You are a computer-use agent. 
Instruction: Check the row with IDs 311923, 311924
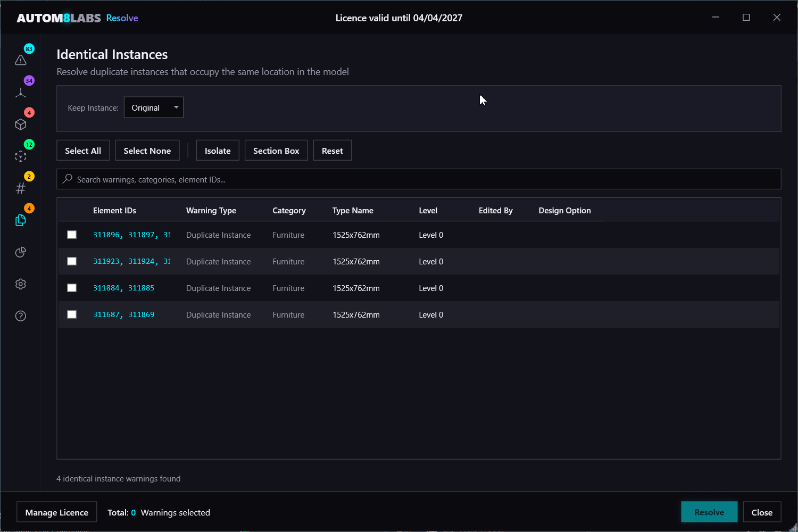[72, 261]
